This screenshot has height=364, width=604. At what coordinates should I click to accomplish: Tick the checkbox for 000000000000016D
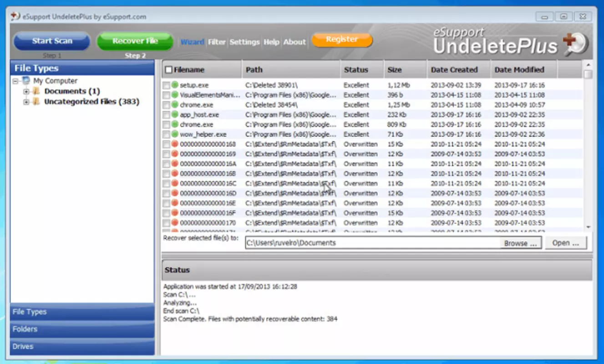click(x=167, y=194)
